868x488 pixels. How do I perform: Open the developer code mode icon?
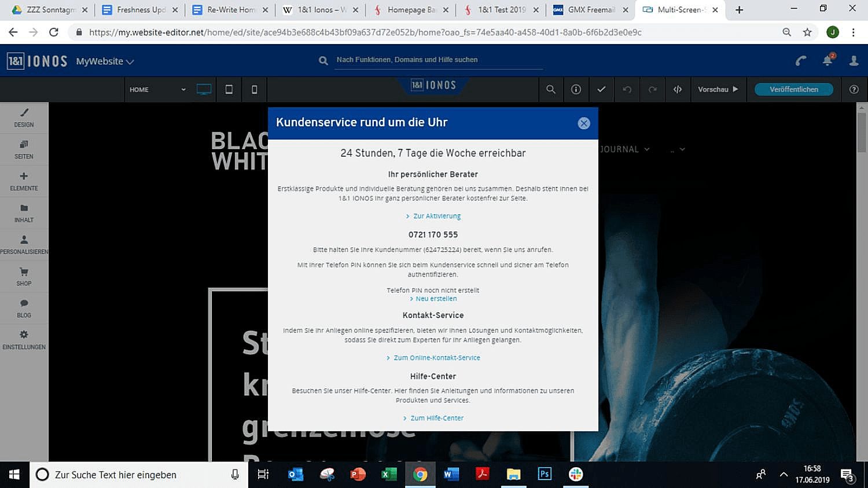678,89
